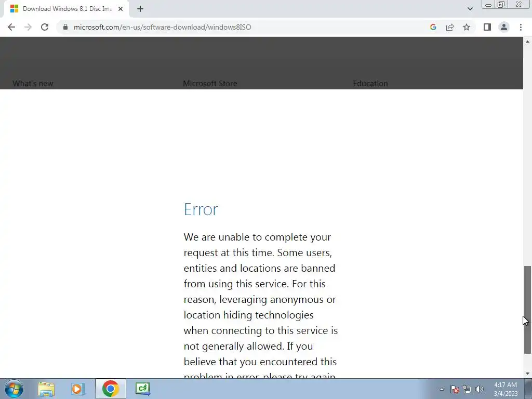Viewport: 532px width, 399px height.
Task: Open the clock showing 4:17 AM
Action: click(506, 389)
